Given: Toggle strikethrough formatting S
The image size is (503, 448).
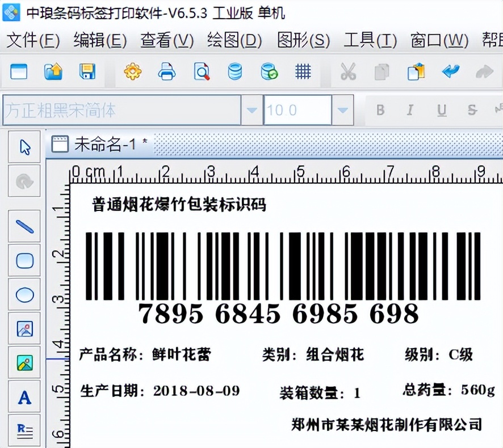Looking at the screenshot, I should pos(472,110).
